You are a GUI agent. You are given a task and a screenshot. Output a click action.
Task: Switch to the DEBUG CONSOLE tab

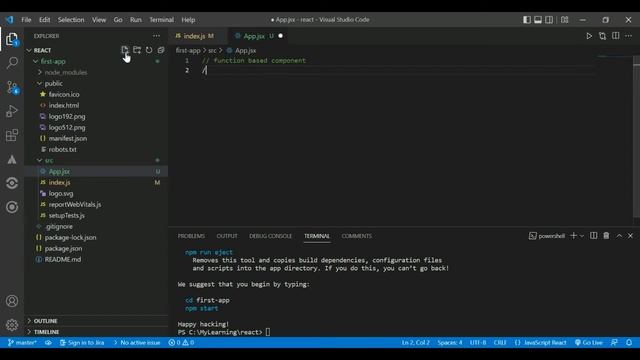(271, 236)
